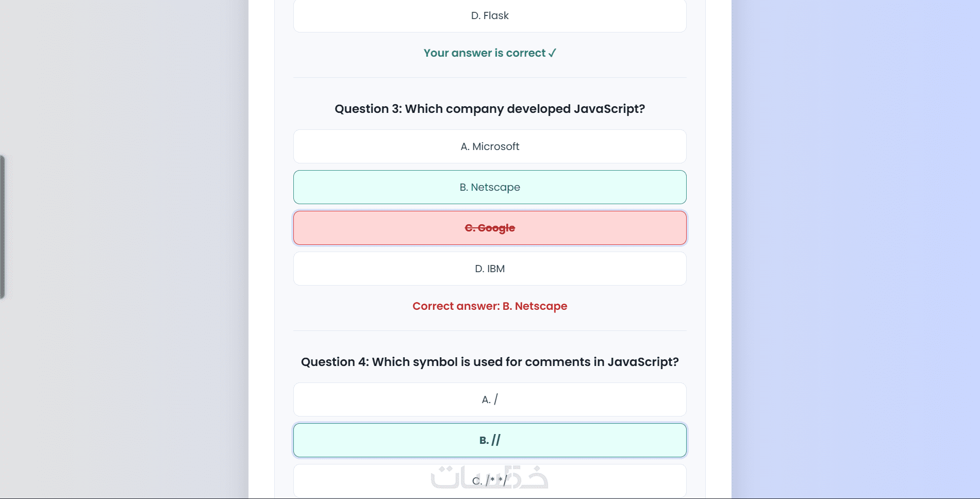Screen dimensions: 980x499
Task: Click the Question 3 heading text
Action: click(x=489, y=109)
